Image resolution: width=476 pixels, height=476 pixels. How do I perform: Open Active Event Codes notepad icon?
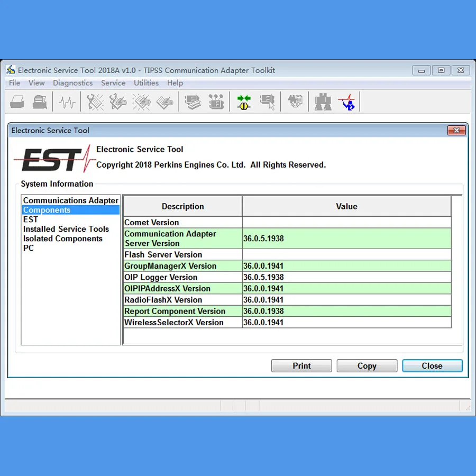[141, 102]
